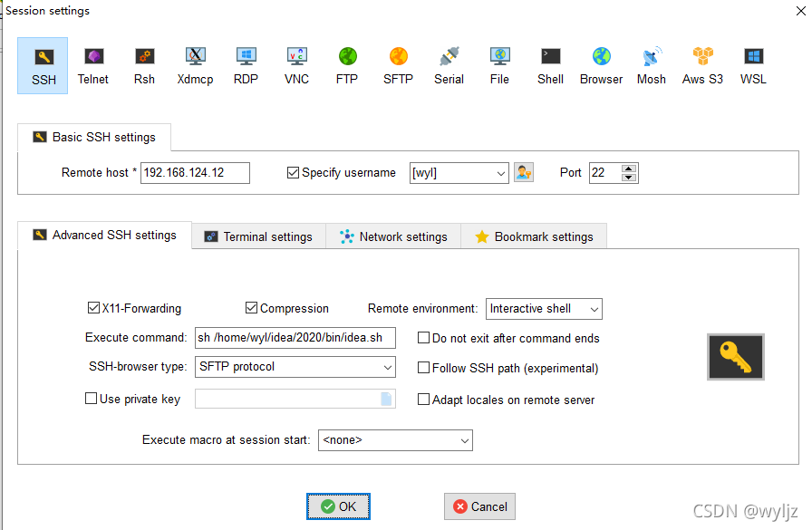This screenshot has height=530, width=812.
Task: Browse for private key file icon
Action: coord(386,399)
